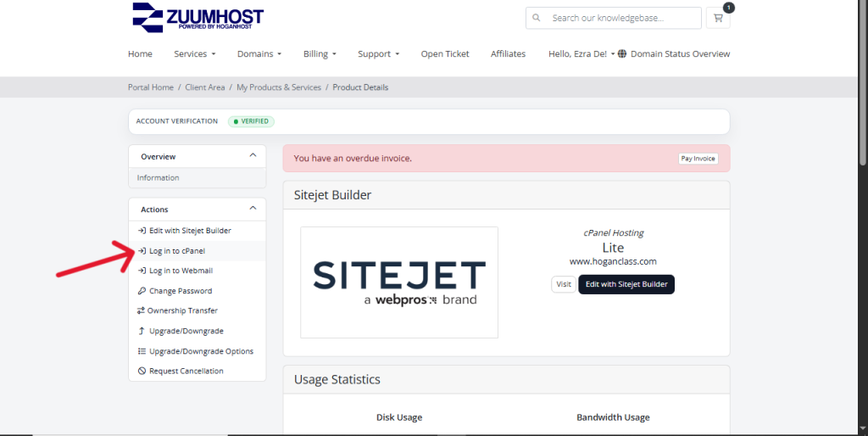This screenshot has height=436, width=868.
Task: Click the cPanel Hosting product label
Action: (x=614, y=233)
